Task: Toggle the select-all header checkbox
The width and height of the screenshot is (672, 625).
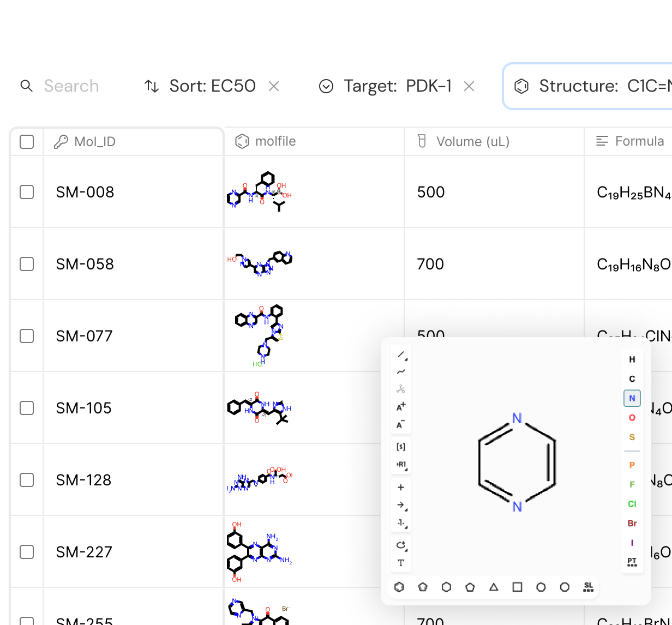Action: (27, 142)
